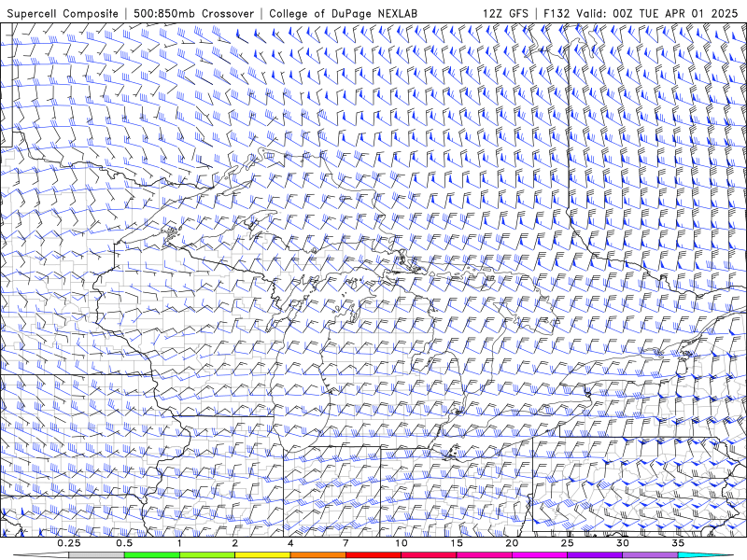747x560 pixels.
Task: Click the 0.25 legend value
Action: point(69,543)
